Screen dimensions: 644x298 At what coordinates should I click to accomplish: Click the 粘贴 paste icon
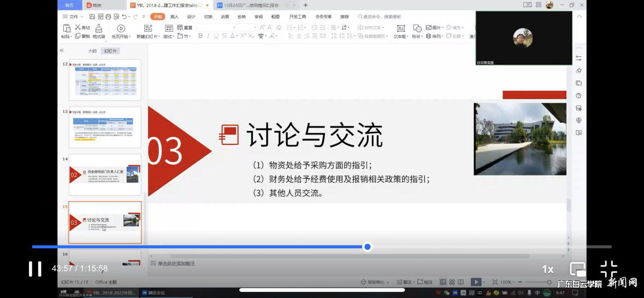pos(66,28)
